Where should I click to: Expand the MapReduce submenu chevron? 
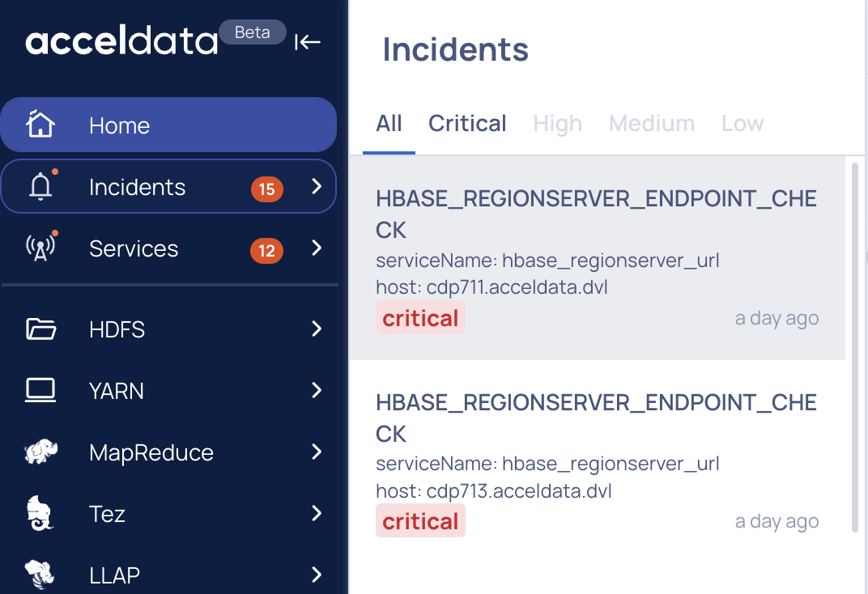pos(317,452)
